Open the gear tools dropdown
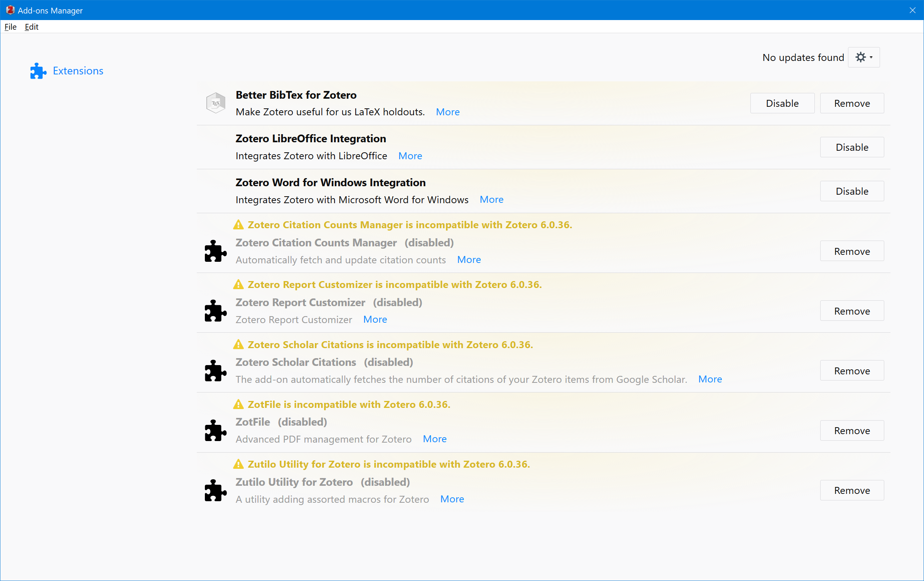Image resolution: width=924 pixels, height=581 pixels. pyautogui.click(x=863, y=57)
